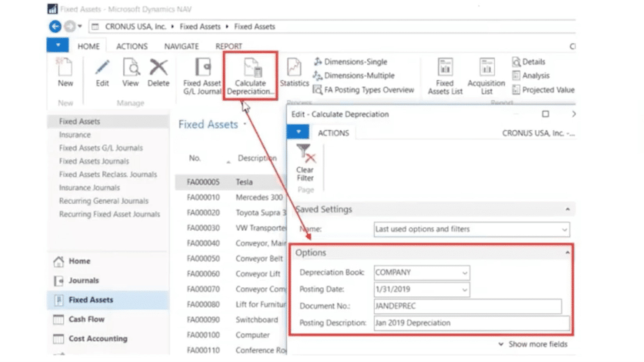The height and width of the screenshot is (362, 644).
Task: Open Dimensions-Single
Action: [x=351, y=62]
